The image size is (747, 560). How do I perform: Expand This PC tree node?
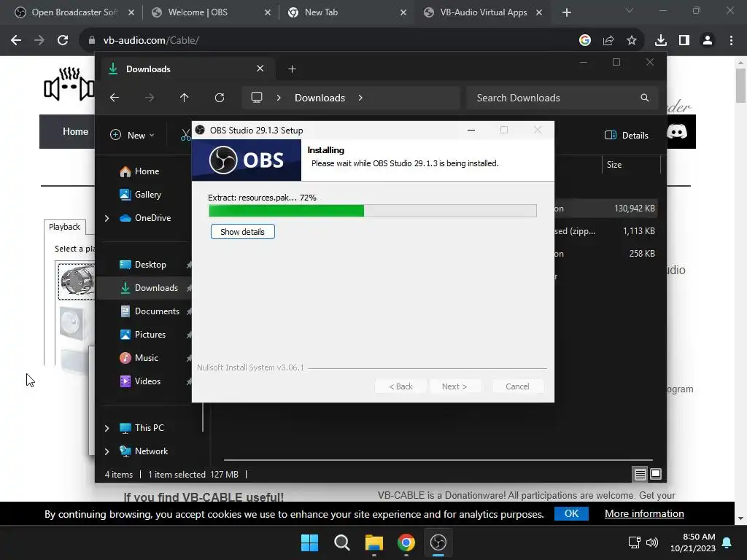coord(107,428)
